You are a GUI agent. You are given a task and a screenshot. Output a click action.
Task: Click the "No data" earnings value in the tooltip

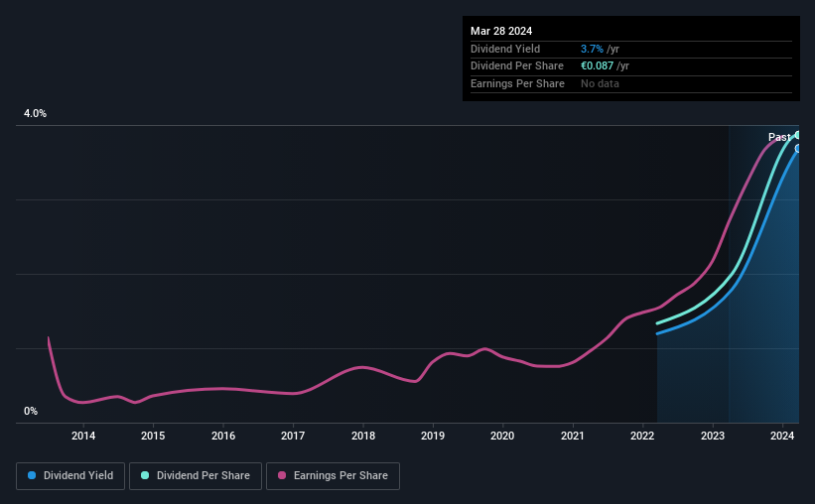pos(600,83)
